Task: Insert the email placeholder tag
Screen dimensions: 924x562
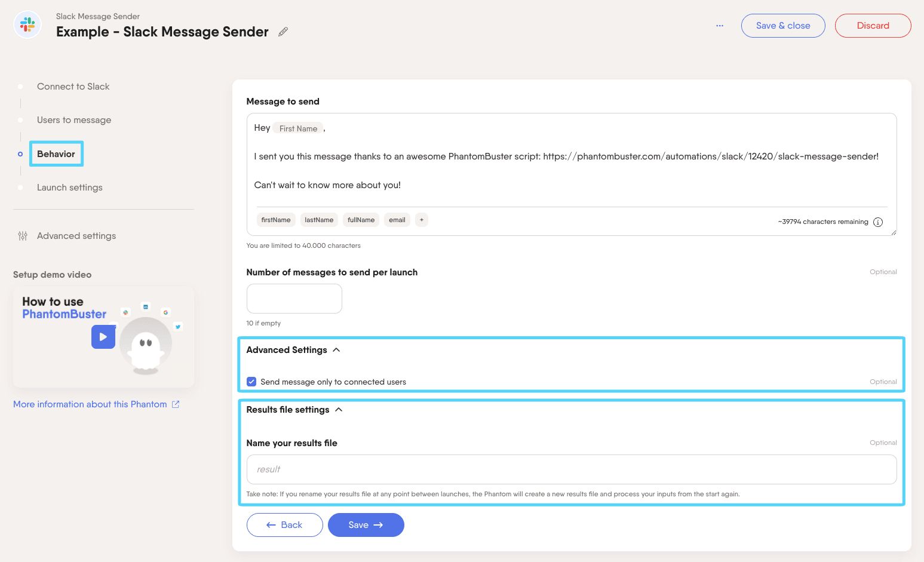Action: [x=397, y=220]
